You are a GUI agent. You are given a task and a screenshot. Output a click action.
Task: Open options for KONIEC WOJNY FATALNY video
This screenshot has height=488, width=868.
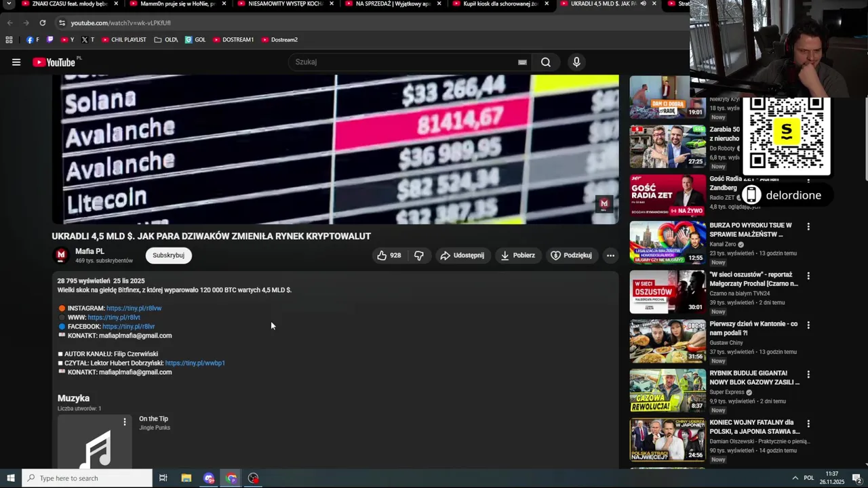808,424
